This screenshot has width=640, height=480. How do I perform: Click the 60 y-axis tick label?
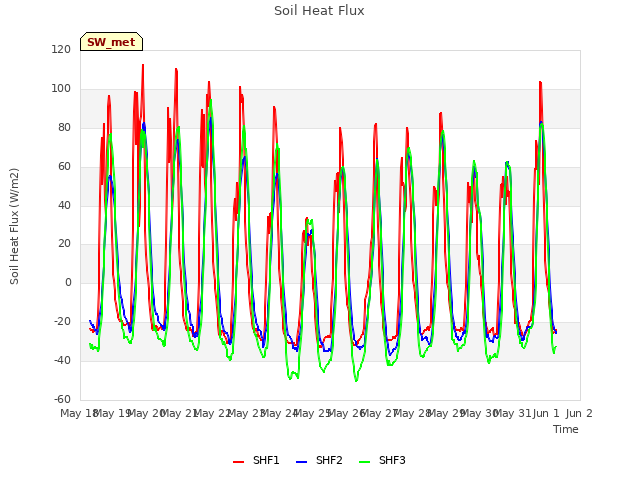tap(64, 167)
